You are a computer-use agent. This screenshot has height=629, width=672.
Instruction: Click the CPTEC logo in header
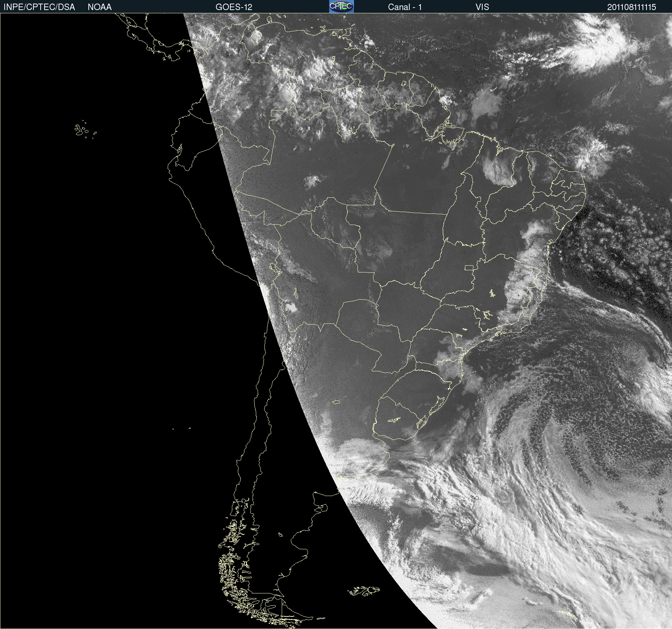click(x=341, y=6)
